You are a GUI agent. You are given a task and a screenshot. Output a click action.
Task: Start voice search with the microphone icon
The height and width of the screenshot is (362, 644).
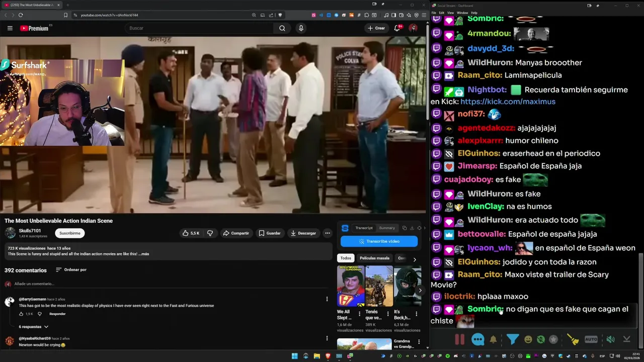tap(301, 28)
